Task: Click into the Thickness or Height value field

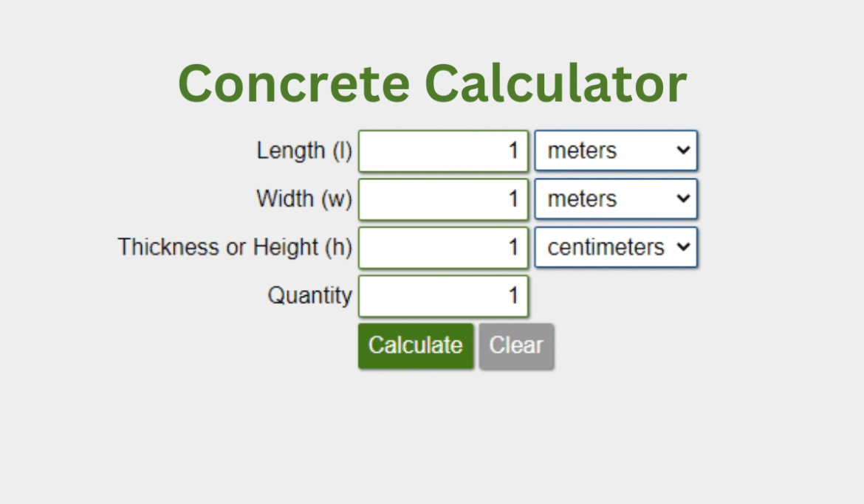Action: click(x=443, y=247)
